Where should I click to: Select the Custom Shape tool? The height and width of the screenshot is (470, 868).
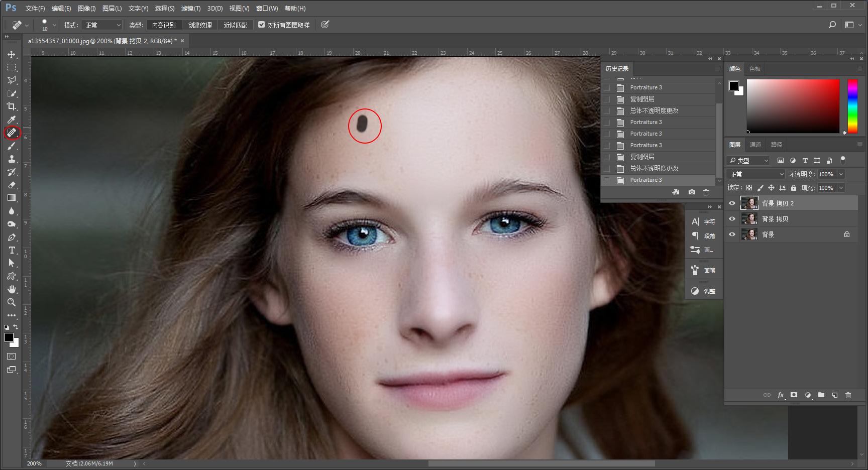point(12,276)
